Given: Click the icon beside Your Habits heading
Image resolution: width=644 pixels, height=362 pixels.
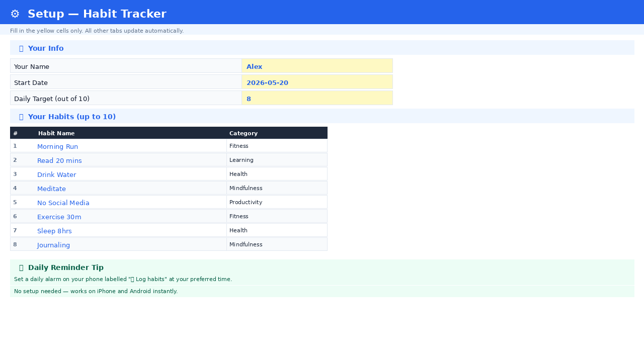Looking at the screenshot, I should (21, 117).
